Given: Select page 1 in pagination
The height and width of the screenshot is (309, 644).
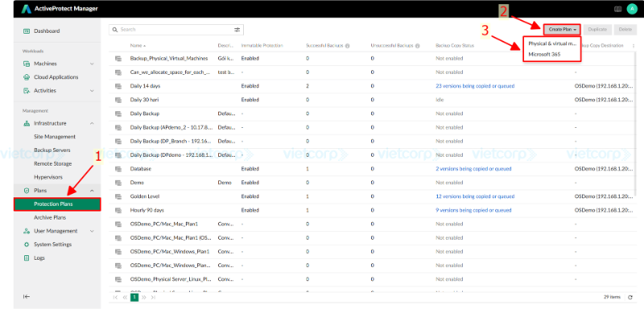Looking at the screenshot, I should [x=134, y=297].
